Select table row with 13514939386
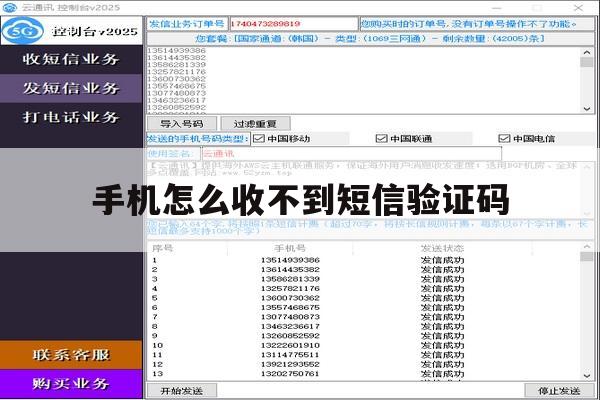The height and width of the screenshot is (400, 600). [364, 260]
